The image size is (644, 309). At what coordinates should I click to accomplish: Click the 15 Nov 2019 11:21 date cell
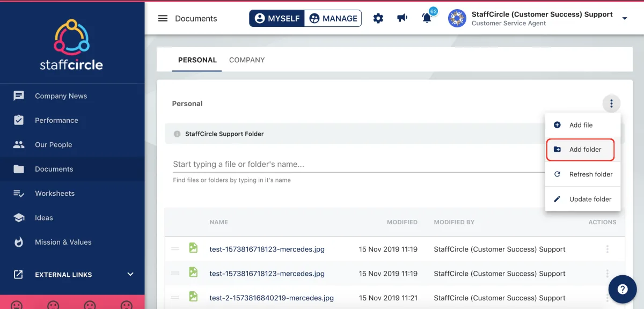pos(388,298)
